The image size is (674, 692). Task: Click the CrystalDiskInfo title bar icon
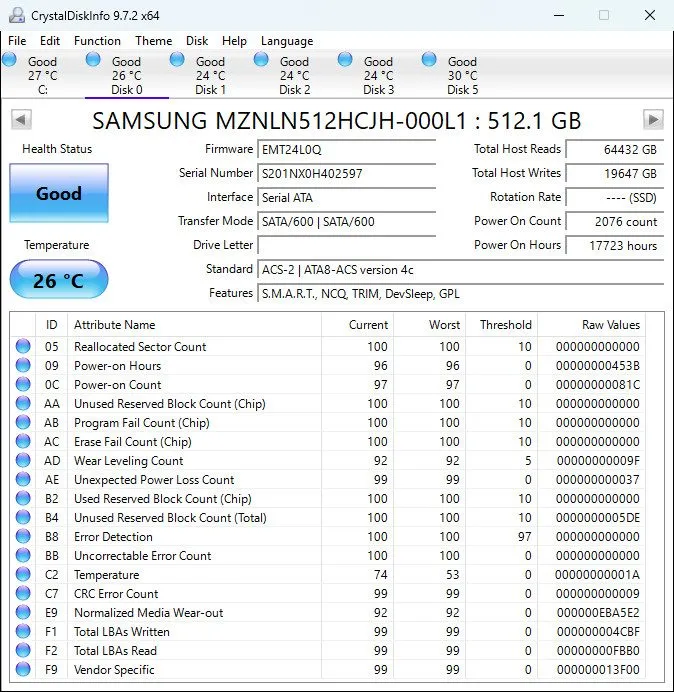(17, 15)
